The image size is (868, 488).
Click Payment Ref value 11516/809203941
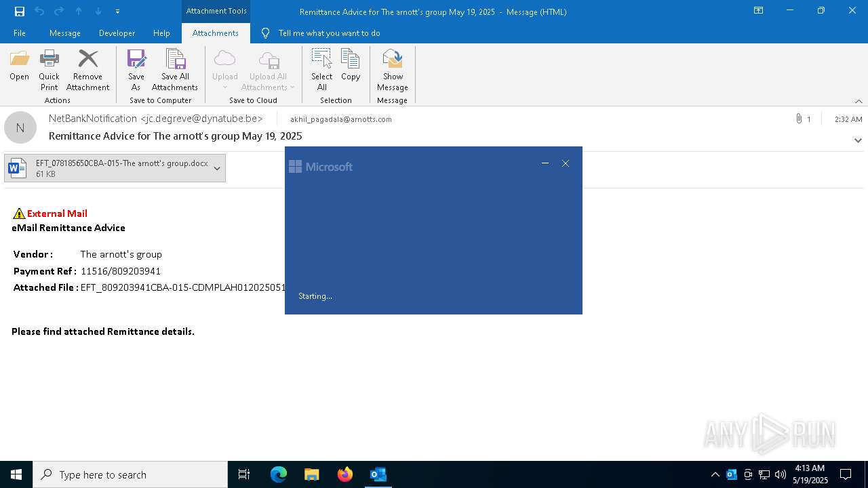pyautogui.click(x=121, y=271)
